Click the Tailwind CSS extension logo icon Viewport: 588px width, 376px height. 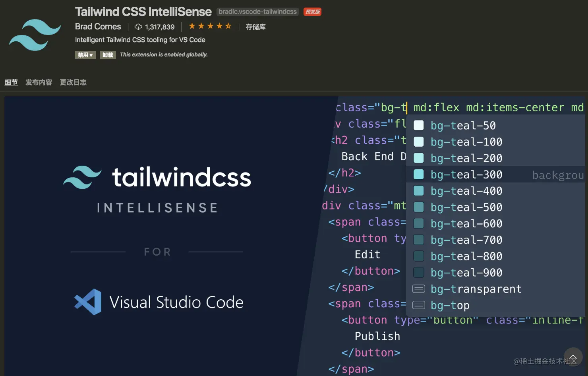(x=35, y=35)
